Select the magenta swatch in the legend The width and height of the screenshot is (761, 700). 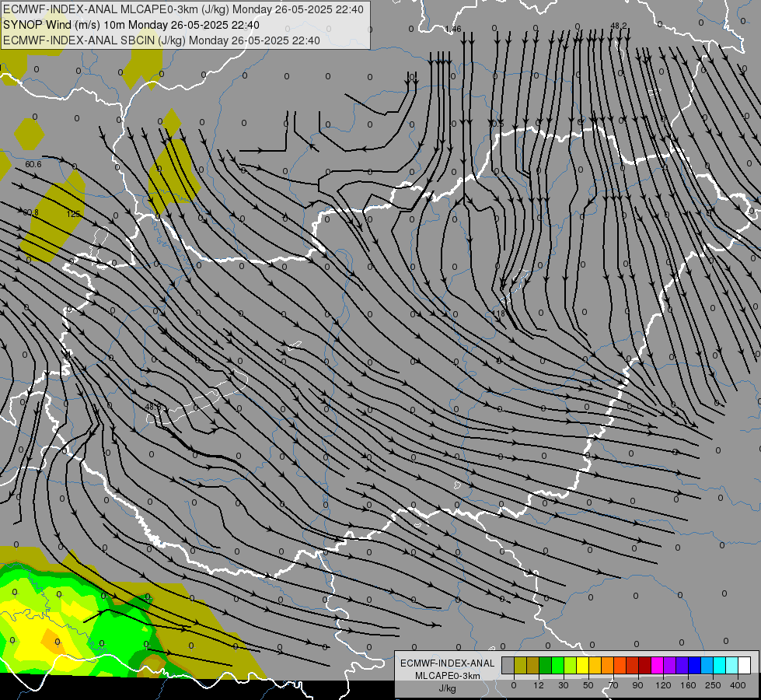pos(658,665)
